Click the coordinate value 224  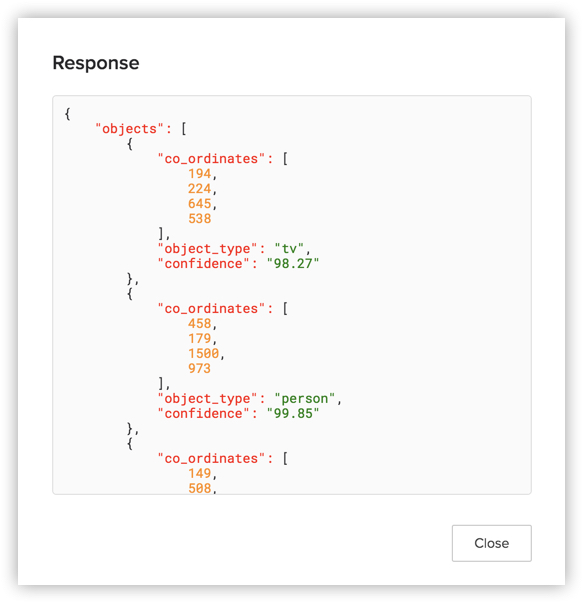point(200,189)
